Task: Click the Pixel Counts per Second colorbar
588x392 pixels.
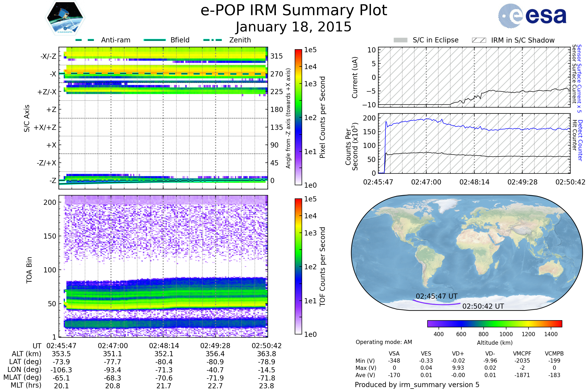Action: pos(298,117)
